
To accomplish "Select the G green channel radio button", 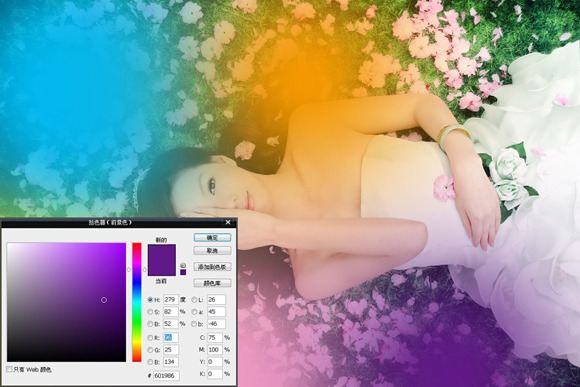I will [x=150, y=350].
